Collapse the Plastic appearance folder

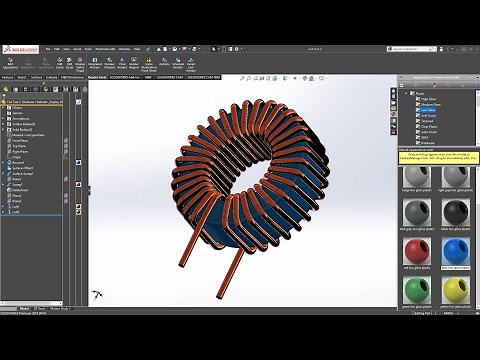point(406,93)
